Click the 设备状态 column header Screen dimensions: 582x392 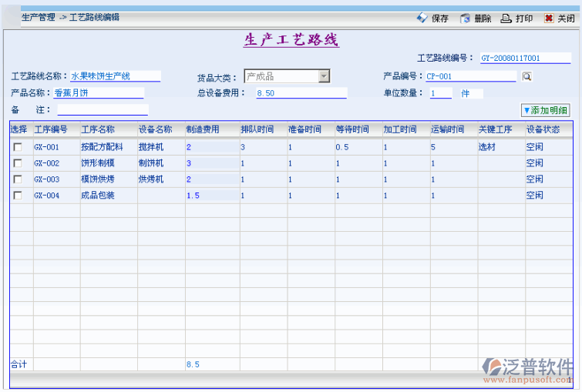click(x=543, y=129)
